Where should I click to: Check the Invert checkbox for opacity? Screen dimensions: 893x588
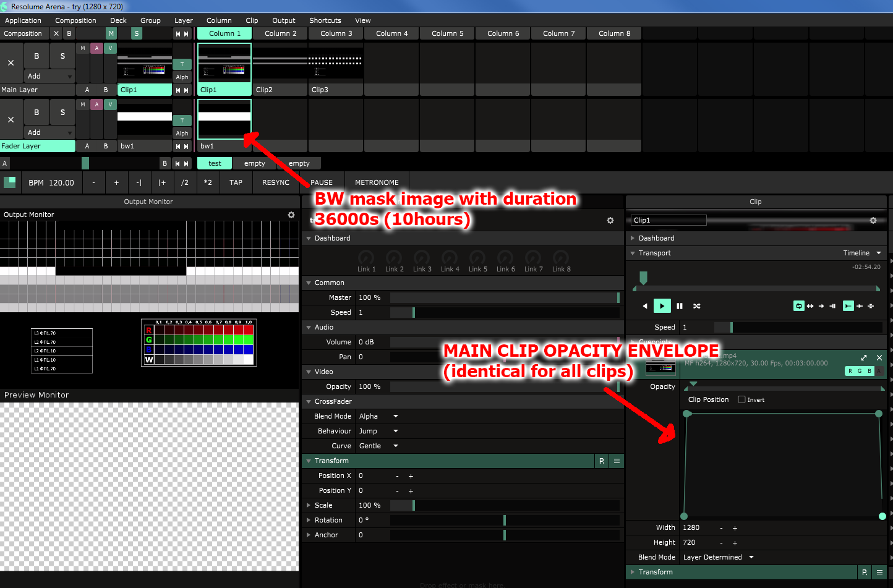(x=741, y=399)
